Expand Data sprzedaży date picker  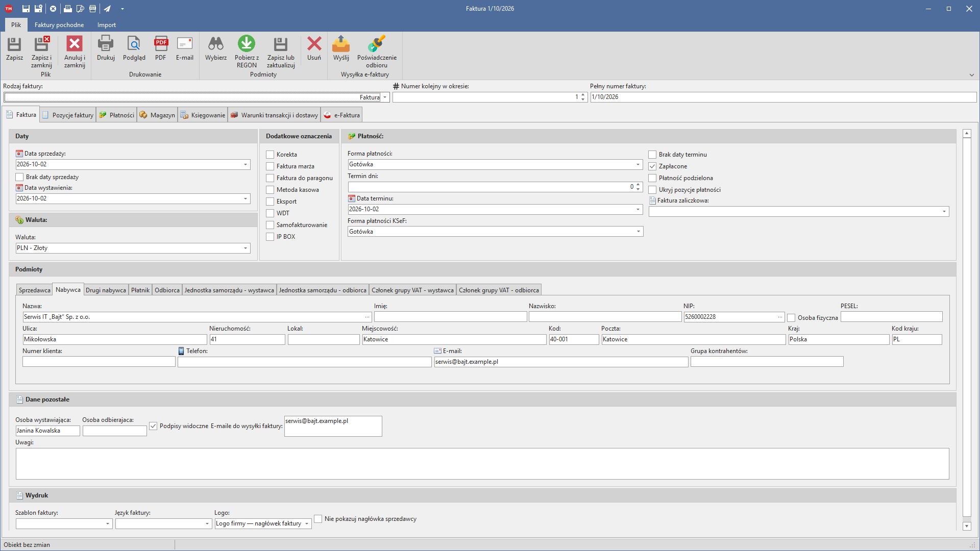coord(246,164)
